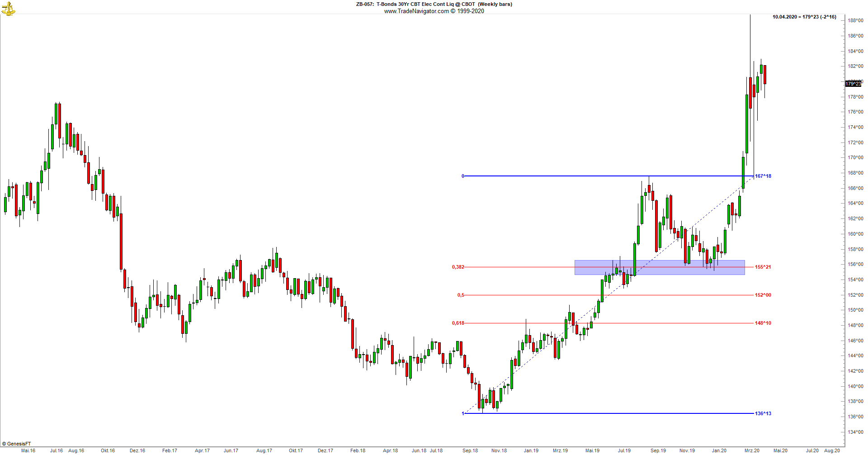Click the Feb.18 date axis label
Screen dimensions: 868x455
pos(358,450)
